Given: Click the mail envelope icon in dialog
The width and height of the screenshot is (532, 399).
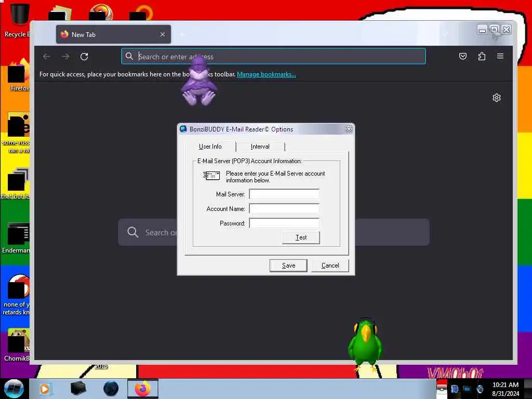Looking at the screenshot, I should [211, 176].
